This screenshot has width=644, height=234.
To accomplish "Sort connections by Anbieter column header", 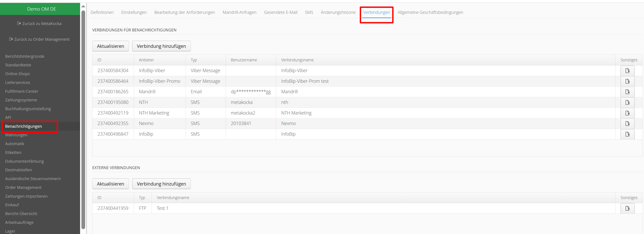I will [x=146, y=60].
